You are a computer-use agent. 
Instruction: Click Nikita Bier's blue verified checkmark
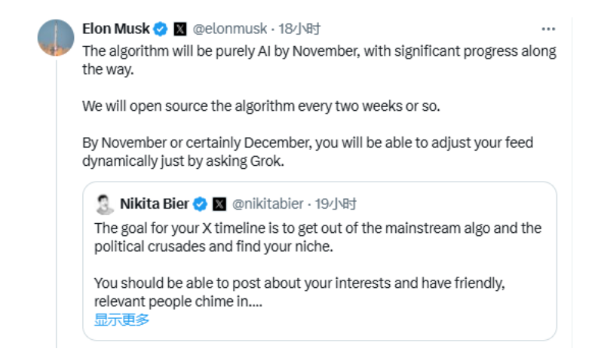[x=200, y=204]
